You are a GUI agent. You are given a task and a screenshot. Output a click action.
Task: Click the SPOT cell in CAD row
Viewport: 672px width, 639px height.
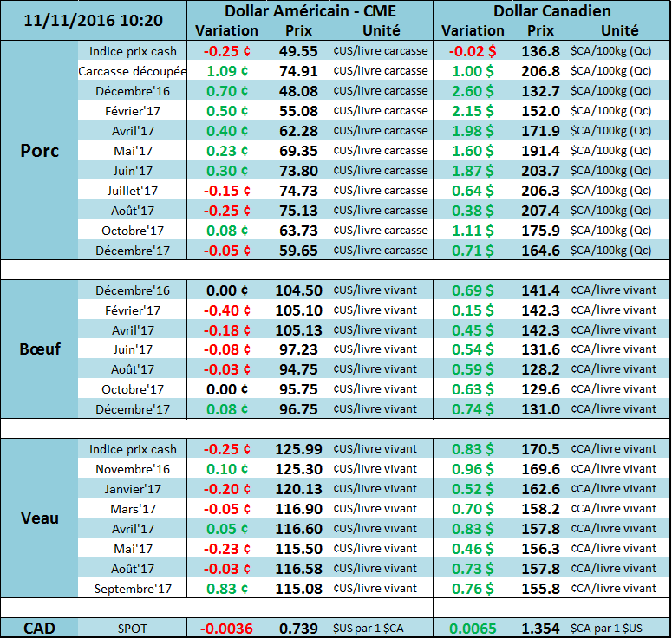pos(133,628)
